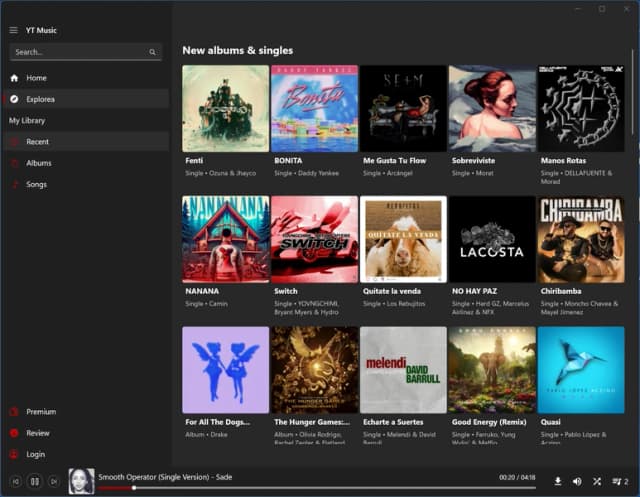Select the Explorea sidebar item
Image resolution: width=640 pixels, height=497 pixels.
click(x=87, y=99)
